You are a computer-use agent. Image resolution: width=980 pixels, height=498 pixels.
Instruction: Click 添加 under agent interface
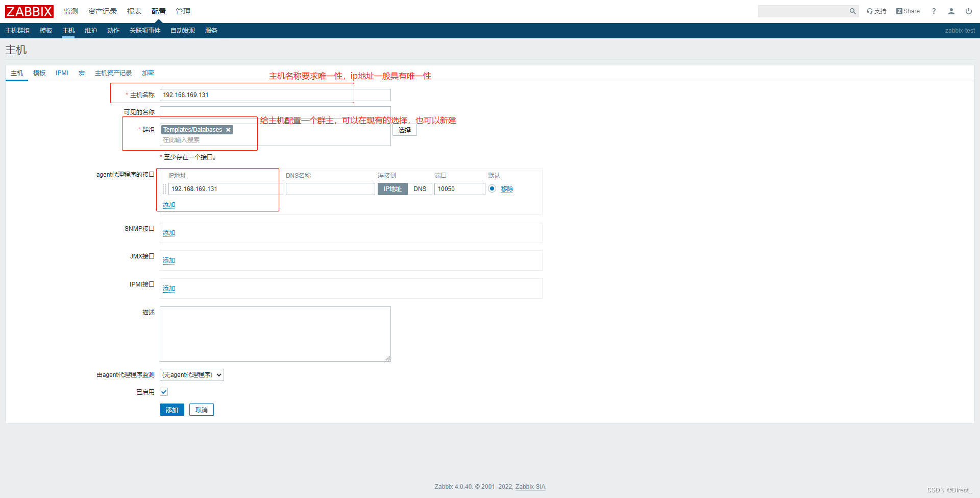[169, 205]
